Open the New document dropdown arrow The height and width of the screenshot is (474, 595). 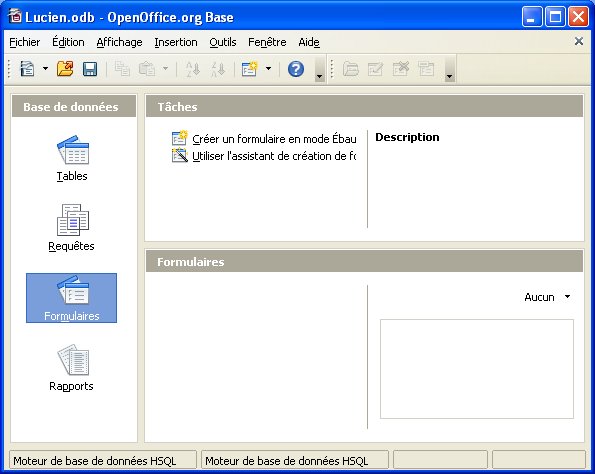click(46, 69)
